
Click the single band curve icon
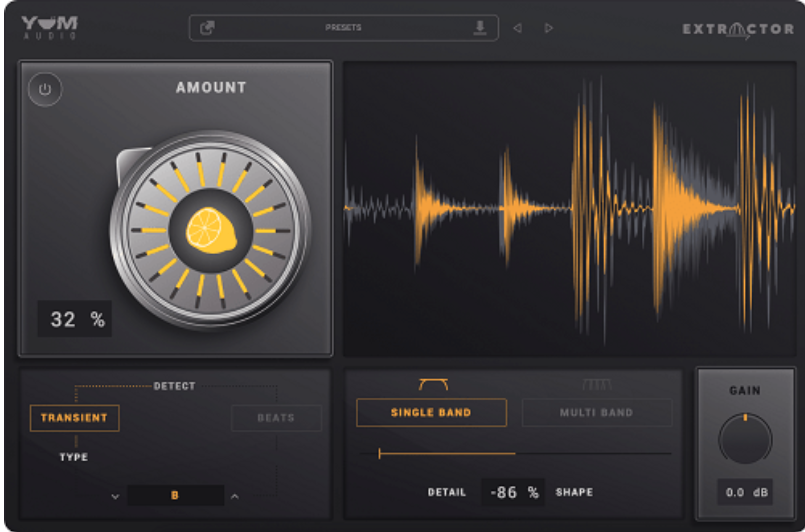tap(433, 385)
